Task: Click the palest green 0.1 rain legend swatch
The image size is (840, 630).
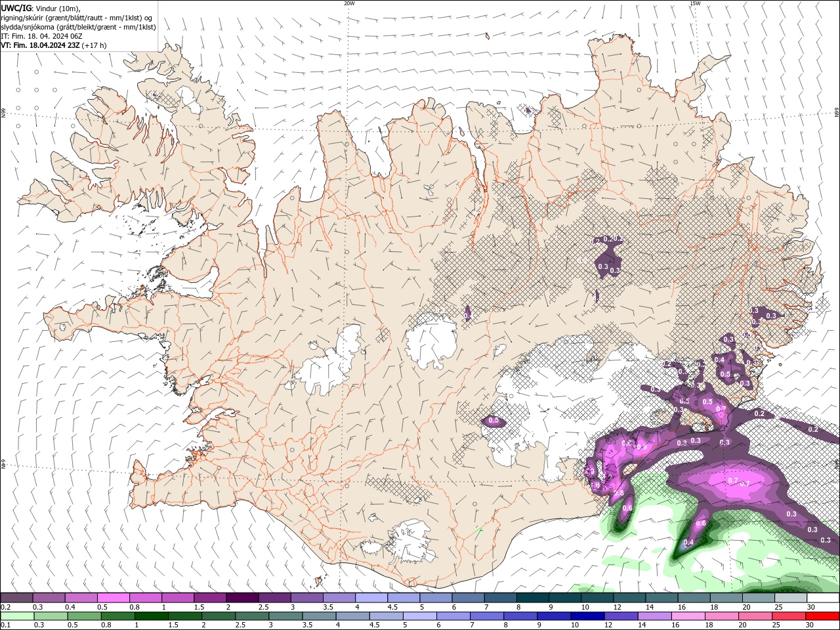Action: tap(17, 616)
